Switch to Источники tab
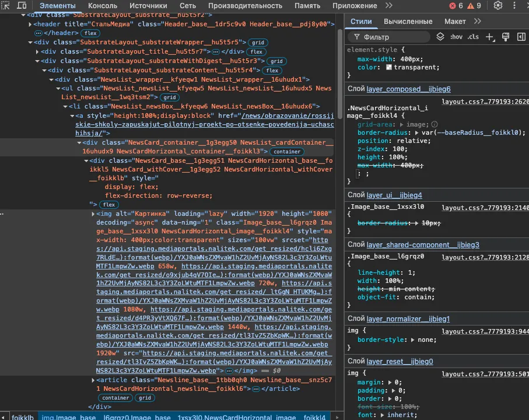The height and width of the screenshot is (420, 529). (148, 6)
